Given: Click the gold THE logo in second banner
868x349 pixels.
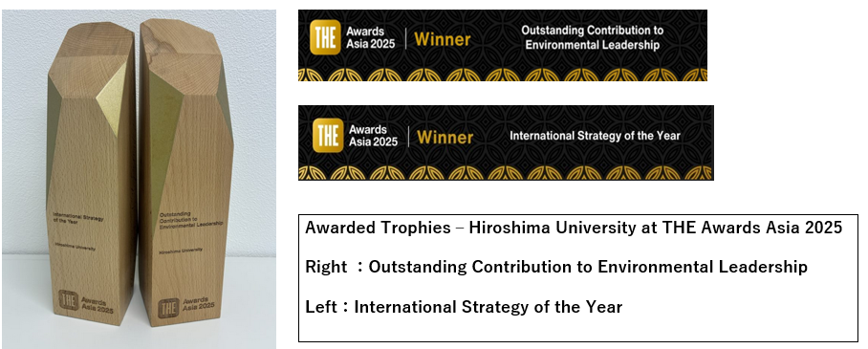Looking at the screenshot, I should pos(328,136).
